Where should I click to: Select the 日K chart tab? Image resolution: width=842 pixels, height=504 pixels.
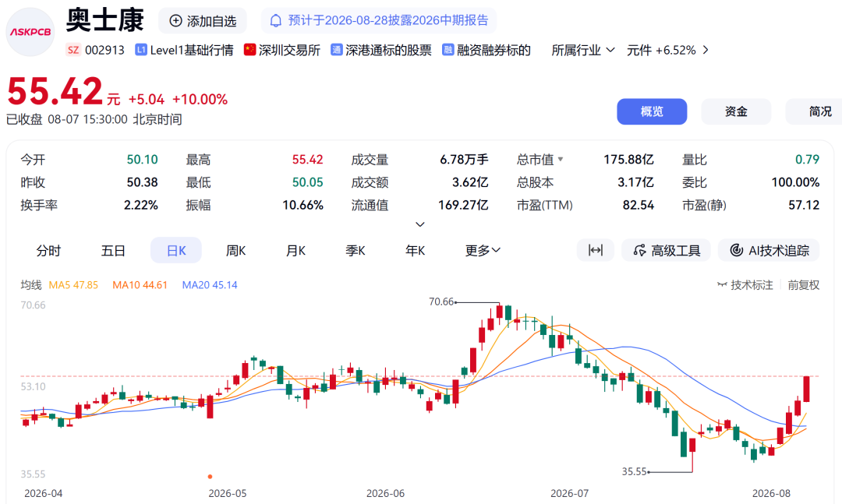[176, 250]
